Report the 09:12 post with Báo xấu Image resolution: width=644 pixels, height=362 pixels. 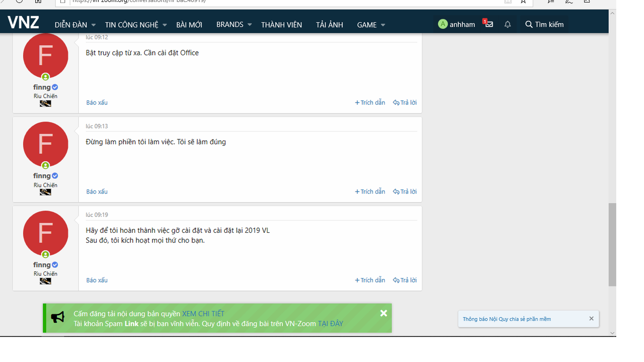(97, 103)
